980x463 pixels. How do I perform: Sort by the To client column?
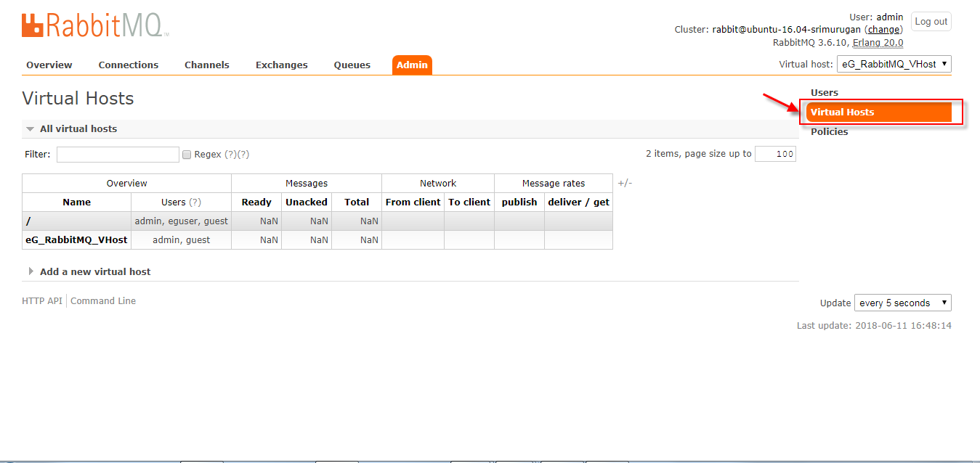pos(469,202)
